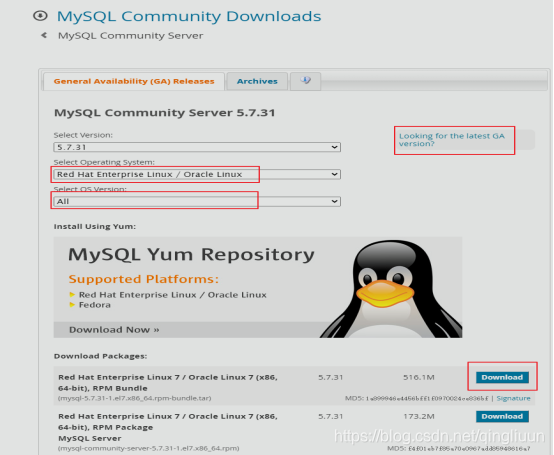This screenshot has height=455, width=554.
Task: Click the MySQL Community Server 5.7.31 heading
Action: coord(165,113)
